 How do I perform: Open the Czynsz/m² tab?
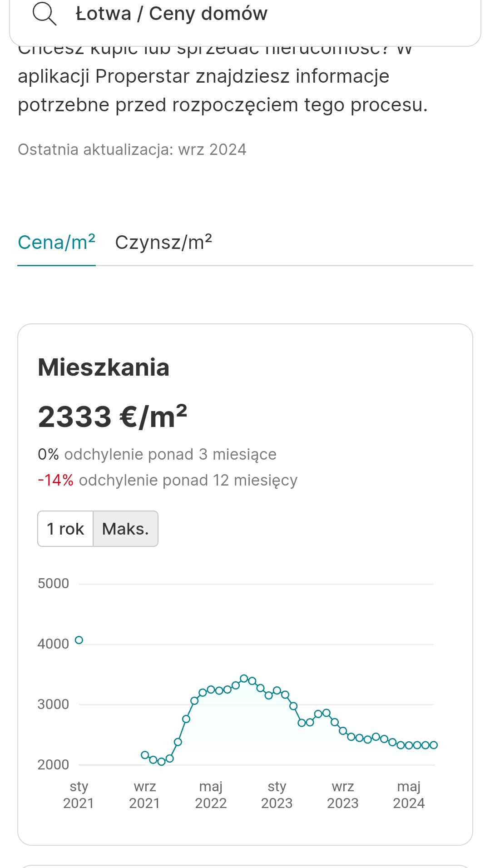163,243
